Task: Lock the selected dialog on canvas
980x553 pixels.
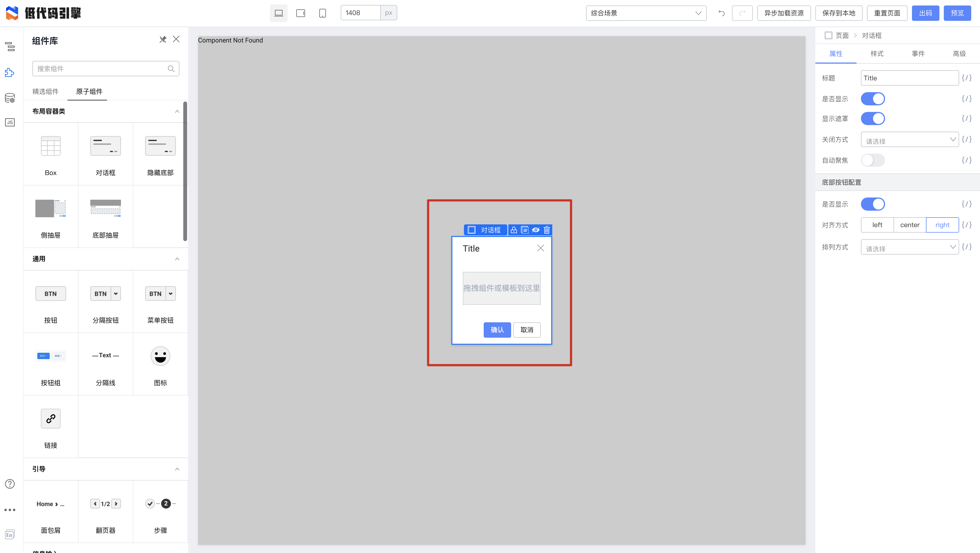Action: click(514, 230)
